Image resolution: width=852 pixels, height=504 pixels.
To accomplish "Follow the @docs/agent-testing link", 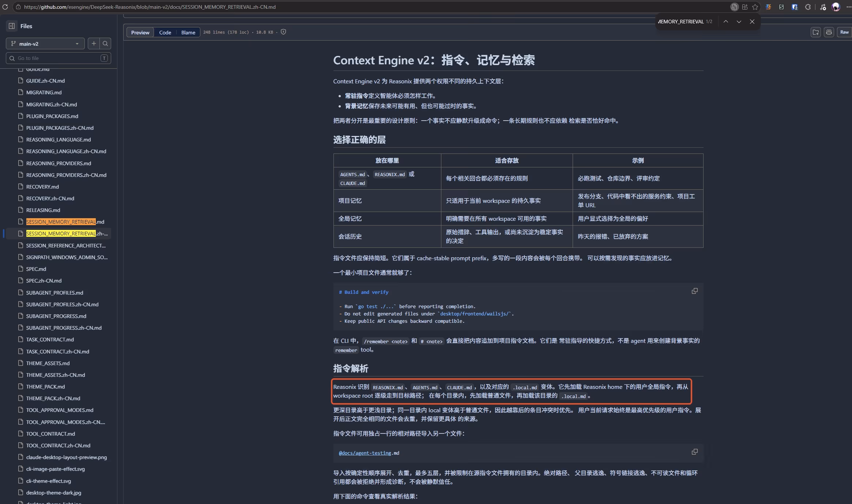I will click(365, 453).
